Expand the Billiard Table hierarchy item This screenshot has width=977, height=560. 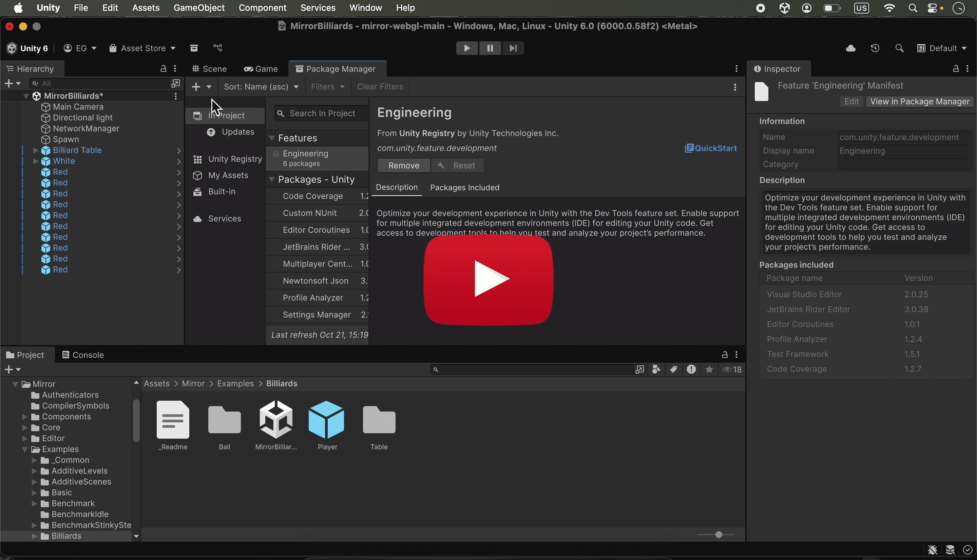[x=35, y=150]
